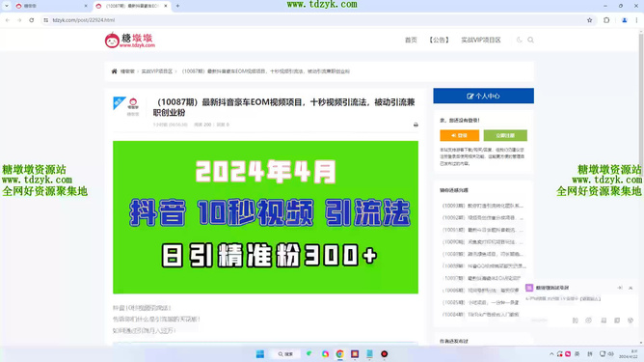Open the (10091期) sidebar post link
The width and height of the screenshot is (644, 362).
483,230
